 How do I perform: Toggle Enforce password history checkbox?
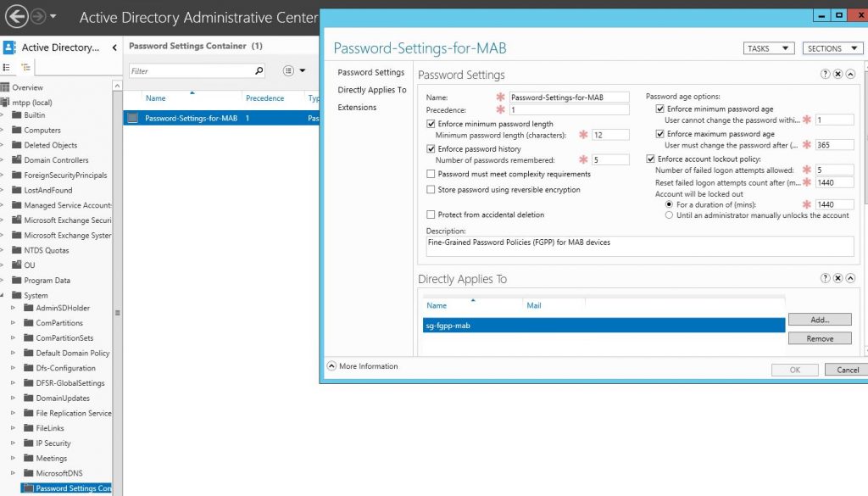[x=431, y=149]
